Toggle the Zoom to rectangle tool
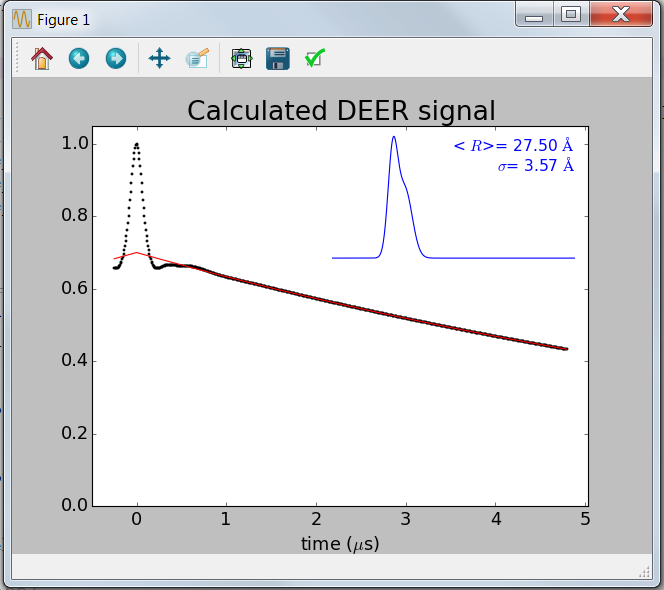The width and height of the screenshot is (664, 590). (x=197, y=59)
